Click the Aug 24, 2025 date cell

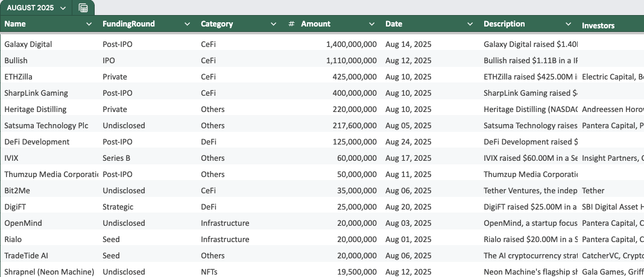coord(431,142)
